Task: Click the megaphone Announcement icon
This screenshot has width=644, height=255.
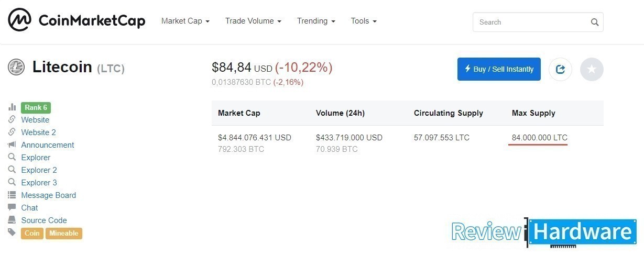Action: (12, 145)
